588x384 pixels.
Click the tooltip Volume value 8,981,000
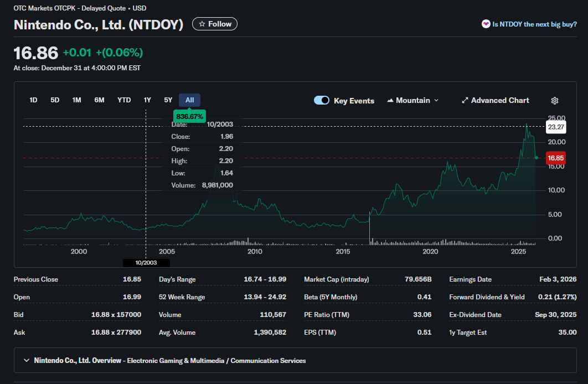tap(218, 185)
